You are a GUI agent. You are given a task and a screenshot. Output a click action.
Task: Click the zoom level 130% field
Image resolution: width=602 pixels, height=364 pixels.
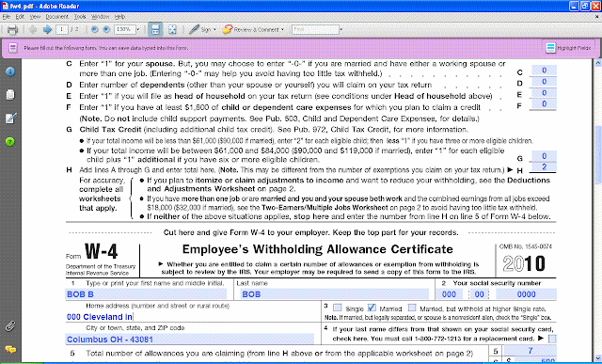coord(125,29)
